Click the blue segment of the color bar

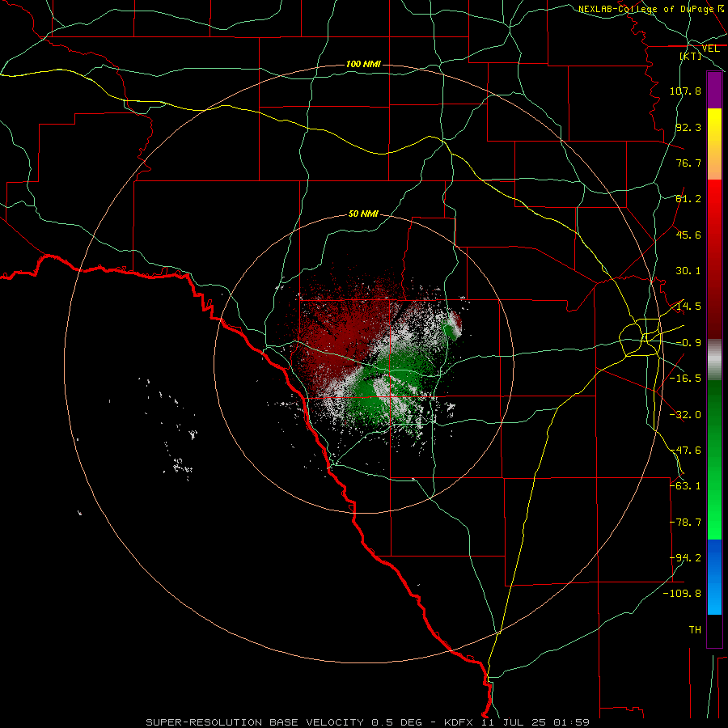(x=714, y=577)
